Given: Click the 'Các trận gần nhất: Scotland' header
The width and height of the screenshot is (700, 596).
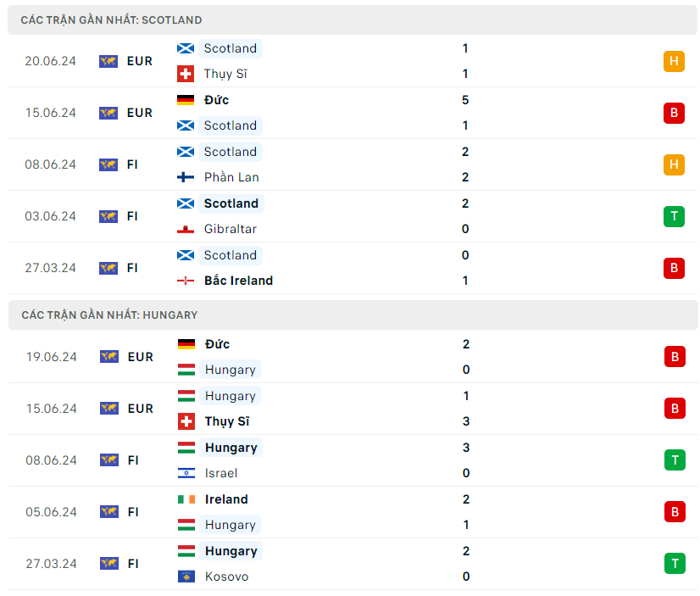Looking at the screenshot, I should point(111,19).
